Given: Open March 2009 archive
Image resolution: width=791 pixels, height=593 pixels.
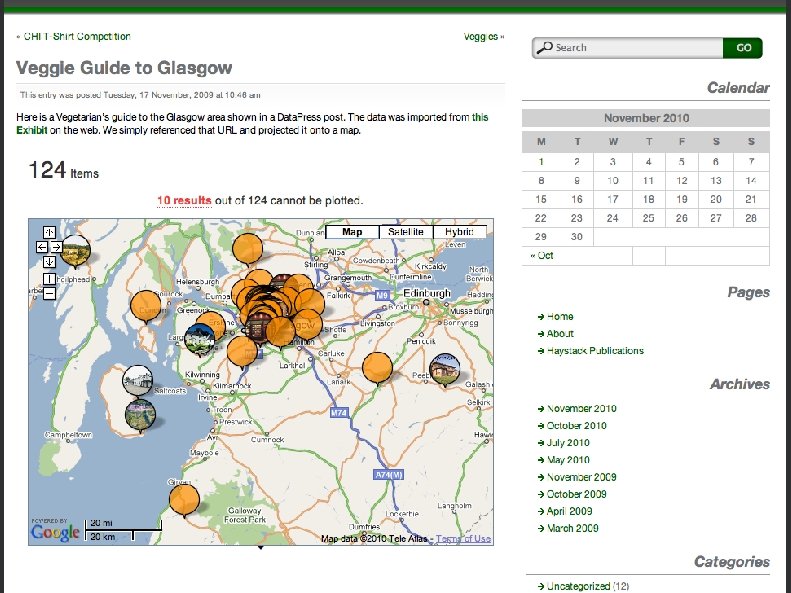Looking at the screenshot, I should click(573, 529).
